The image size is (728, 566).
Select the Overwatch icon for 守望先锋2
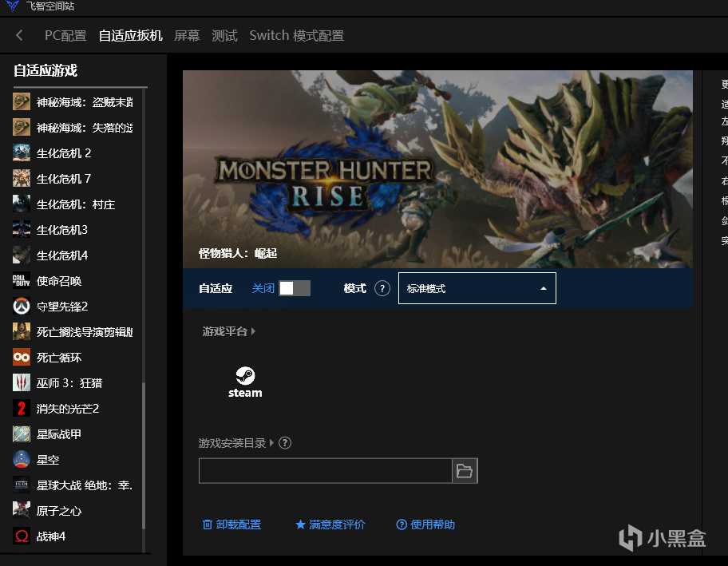tap(22, 306)
